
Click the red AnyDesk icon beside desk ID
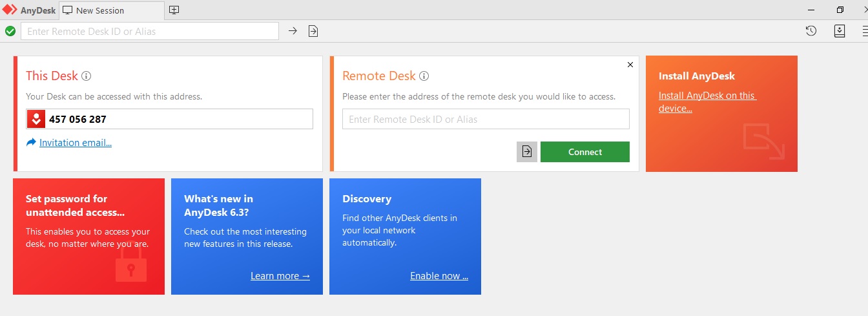pos(36,119)
